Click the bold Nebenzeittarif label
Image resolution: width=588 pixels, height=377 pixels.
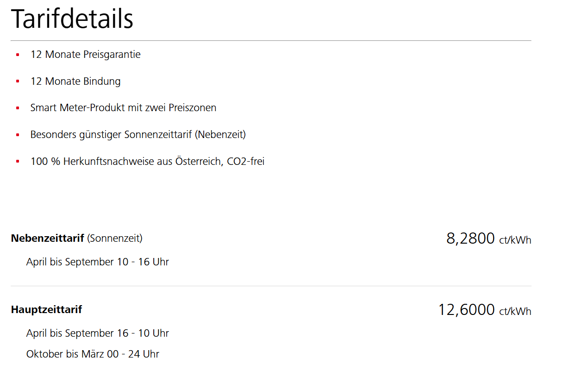[47, 238]
